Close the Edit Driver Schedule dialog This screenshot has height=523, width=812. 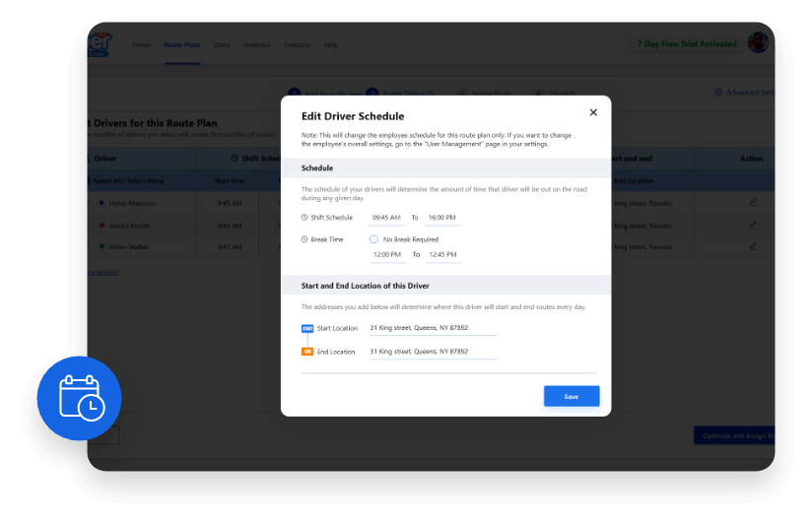[593, 112]
